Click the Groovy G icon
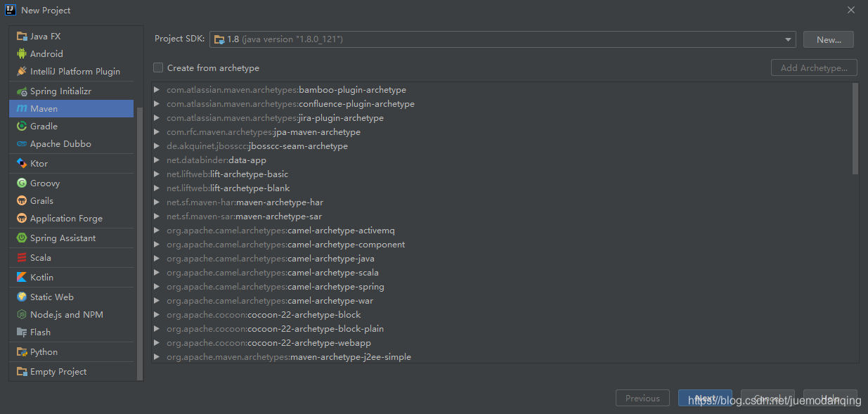This screenshot has height=414, width=868. coord(22,183)
